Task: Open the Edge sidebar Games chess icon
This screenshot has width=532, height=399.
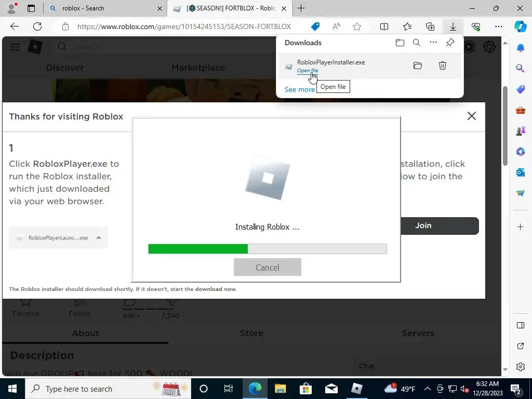Action: click(x=521, y=131)
